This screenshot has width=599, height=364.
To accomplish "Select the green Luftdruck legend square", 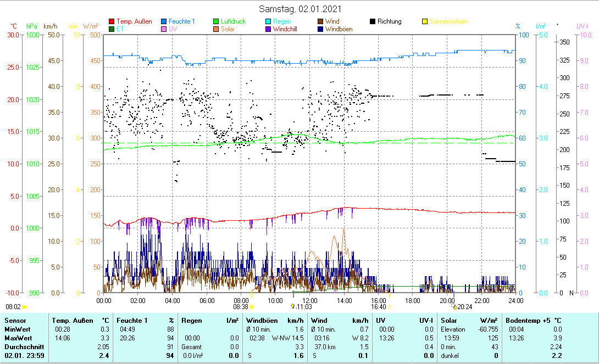I will pos(216,22).
